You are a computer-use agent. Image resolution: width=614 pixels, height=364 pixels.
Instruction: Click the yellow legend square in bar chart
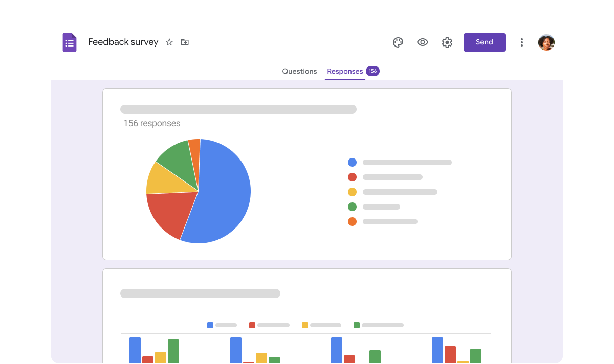click(x=305, y=325)
